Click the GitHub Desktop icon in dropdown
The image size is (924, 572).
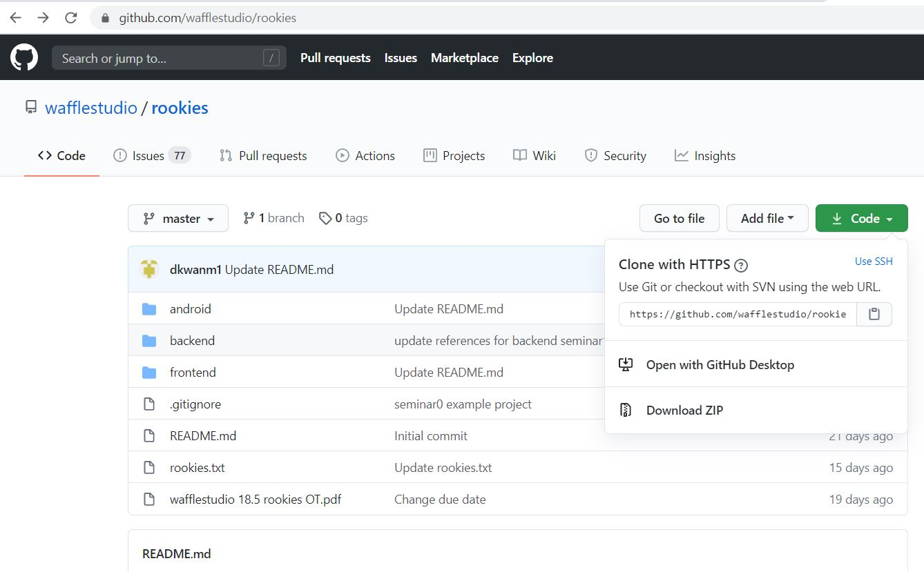(x=626, y=364)
